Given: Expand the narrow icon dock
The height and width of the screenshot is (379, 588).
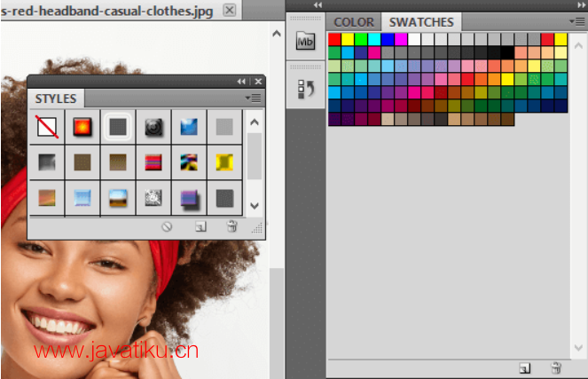Looking at the screenshot, I should click(x=318, y=5).
